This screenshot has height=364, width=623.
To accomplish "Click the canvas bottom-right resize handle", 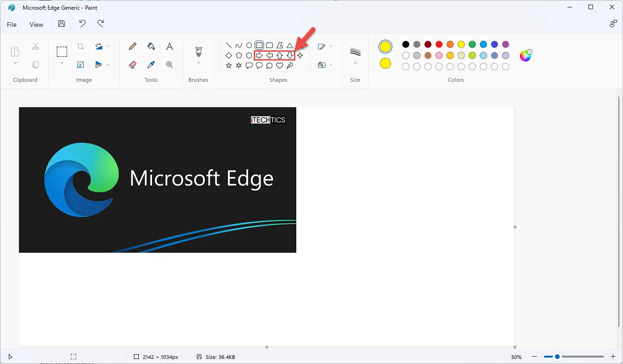I will (x=515, y=347).
